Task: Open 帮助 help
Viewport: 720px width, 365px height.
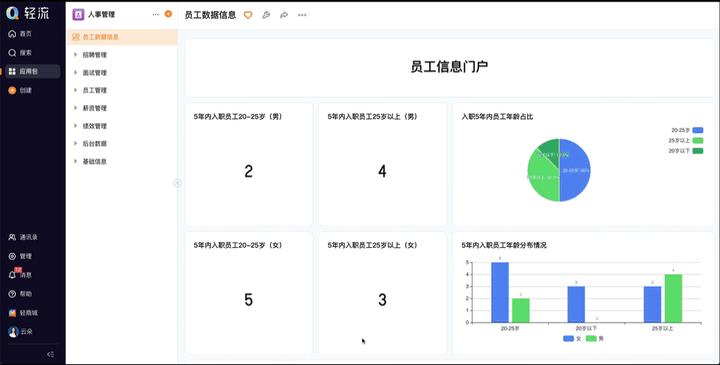Action: tap(20, 294)
